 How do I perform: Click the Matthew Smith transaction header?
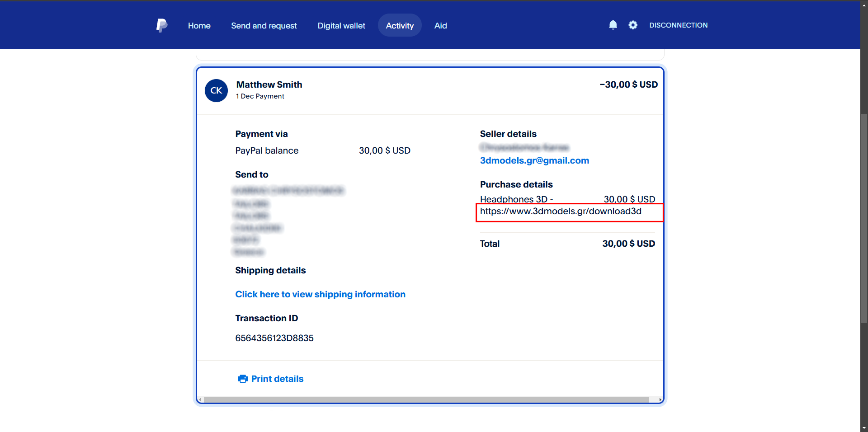pos(269,85)
